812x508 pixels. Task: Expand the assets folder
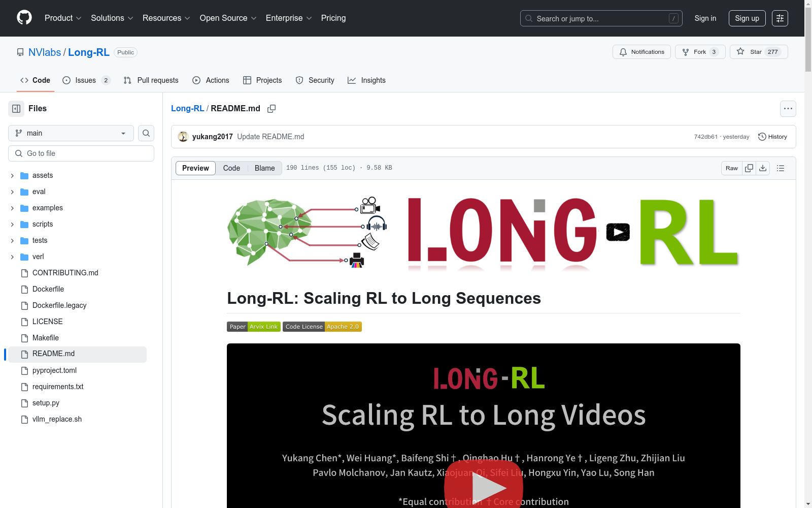(12, 175)
